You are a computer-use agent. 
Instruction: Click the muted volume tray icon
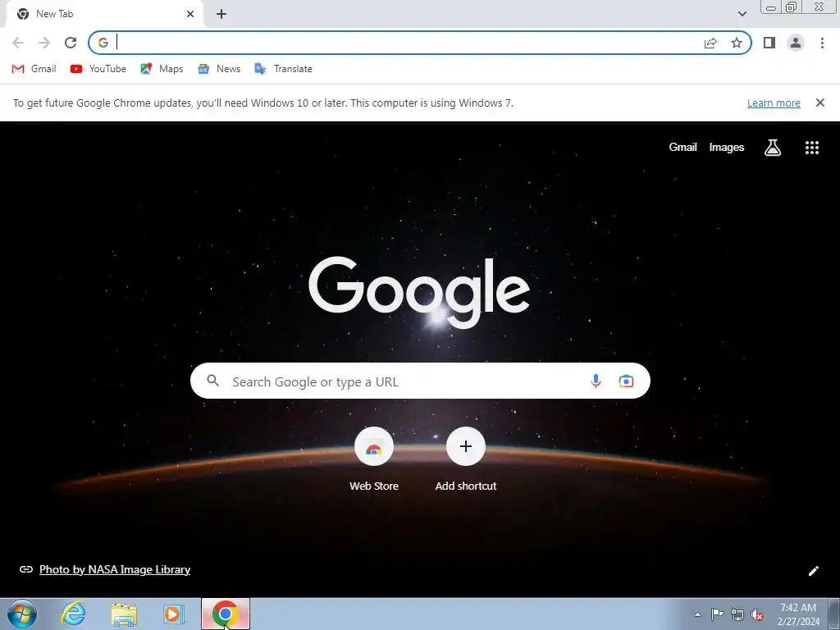(757, 615)
